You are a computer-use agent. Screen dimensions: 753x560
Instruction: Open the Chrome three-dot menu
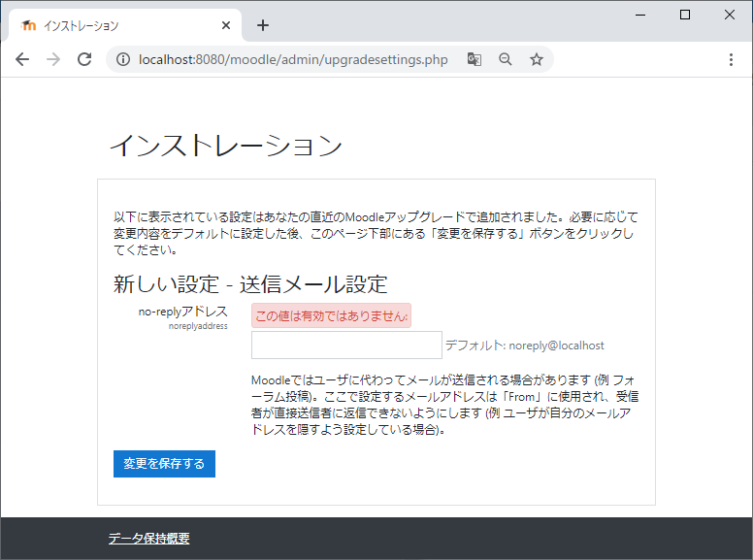731,59
